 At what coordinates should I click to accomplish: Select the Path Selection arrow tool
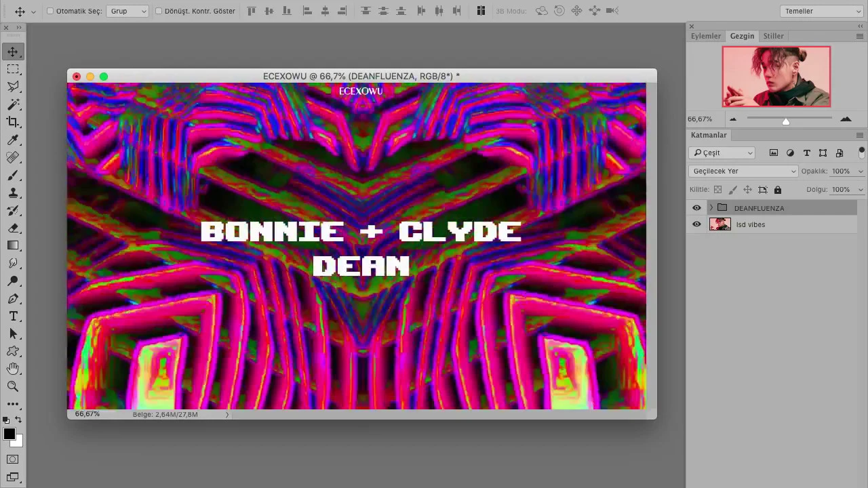13,333
